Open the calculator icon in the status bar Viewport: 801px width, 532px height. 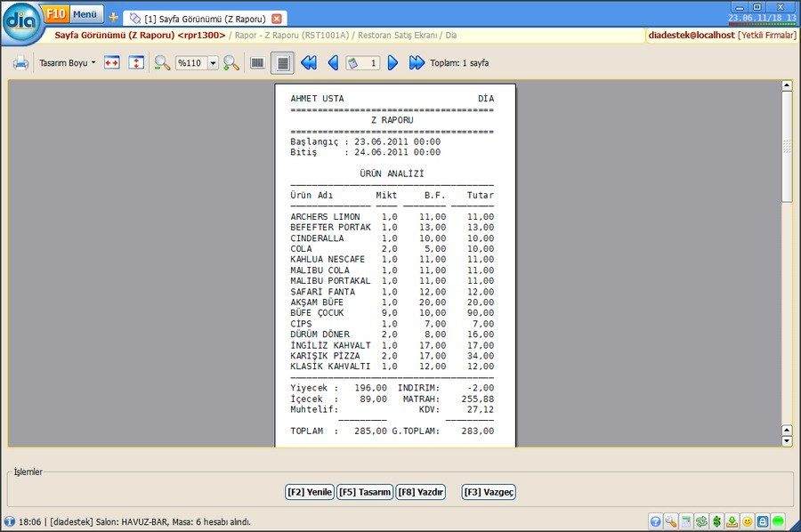[686, 521]
